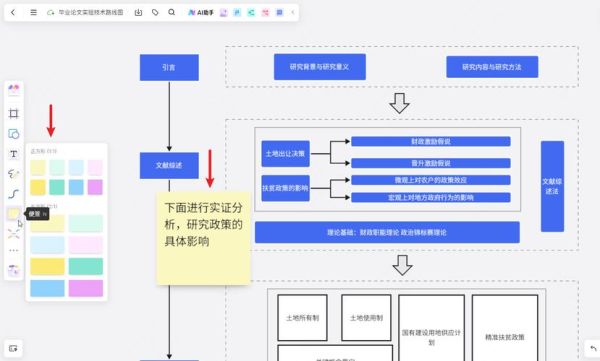Viewport: 600px width, 361px height.
Task: Click the purple icon right of AI助手
Action: pyautogui.click(x=223, y=12)
